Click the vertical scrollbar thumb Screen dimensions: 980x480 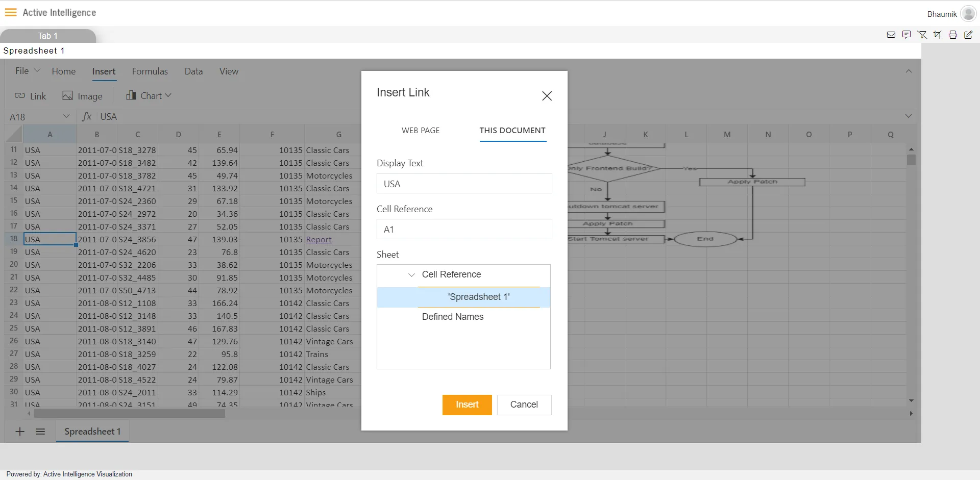pyautogui.click(x=911, y=160)
